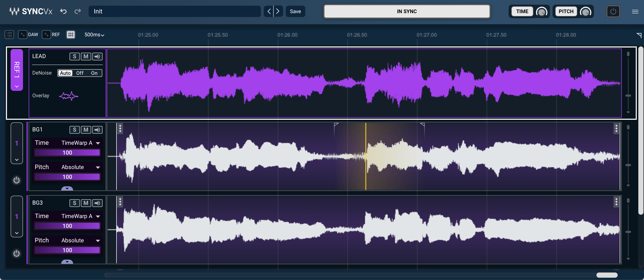Click the speaker icon on the LEAD track
644x280 pixels.
tap(97, 56)
